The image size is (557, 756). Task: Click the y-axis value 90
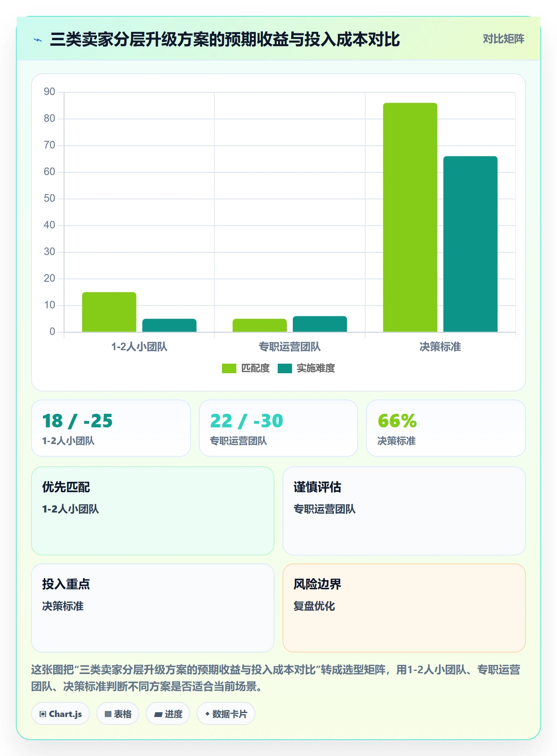[x=49, y=92]
